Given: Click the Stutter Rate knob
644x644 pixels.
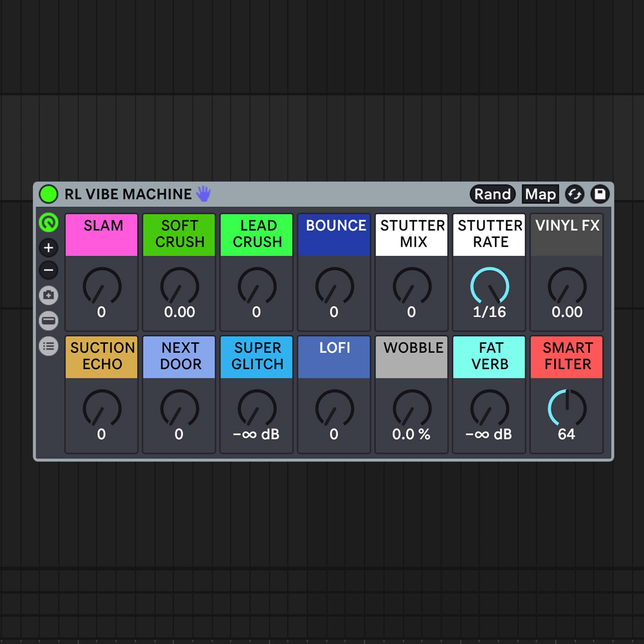Looking at the screenshot, I should coord(489,286).
